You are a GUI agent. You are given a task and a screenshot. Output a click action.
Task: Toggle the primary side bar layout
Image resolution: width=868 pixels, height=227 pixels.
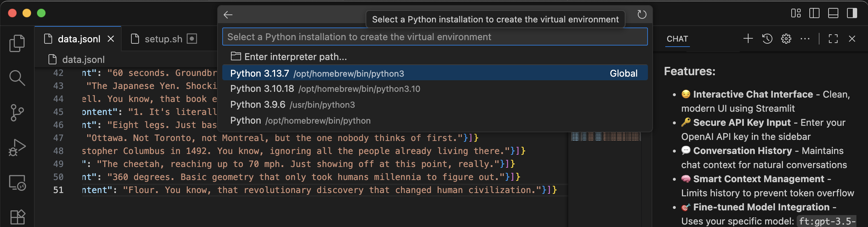(814, 13)
